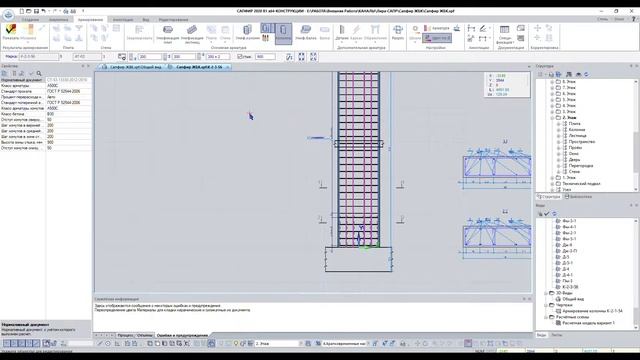640x360 pixels.
Task: Collapse the 2. Этаж tree node
Action: [x=552, y=118]
